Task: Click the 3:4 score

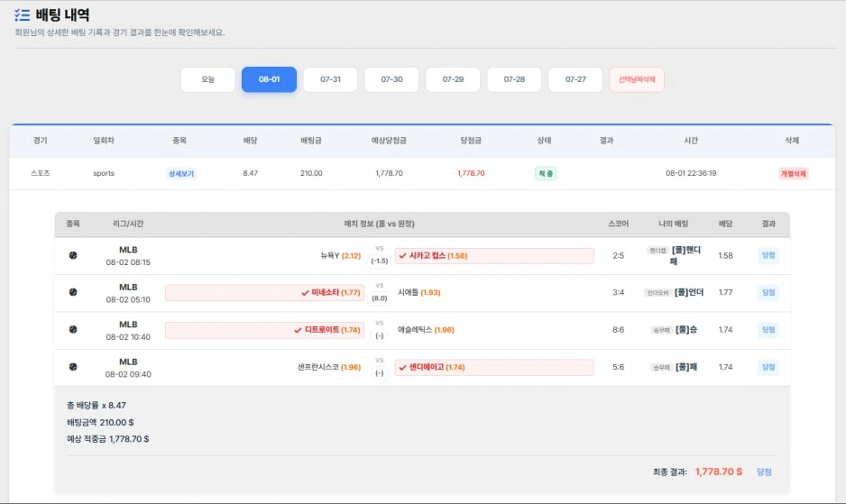Action: [619, 292]
